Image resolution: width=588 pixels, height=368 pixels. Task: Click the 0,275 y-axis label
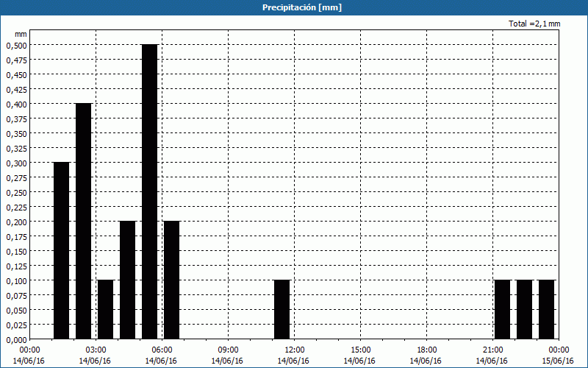click(x=16, y=178)
